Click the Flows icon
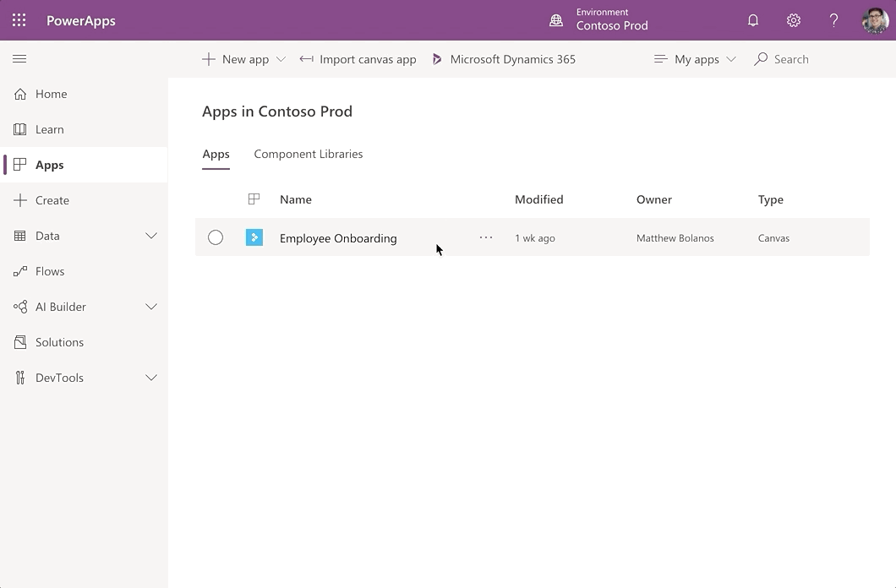 click(x=20, y=271)
